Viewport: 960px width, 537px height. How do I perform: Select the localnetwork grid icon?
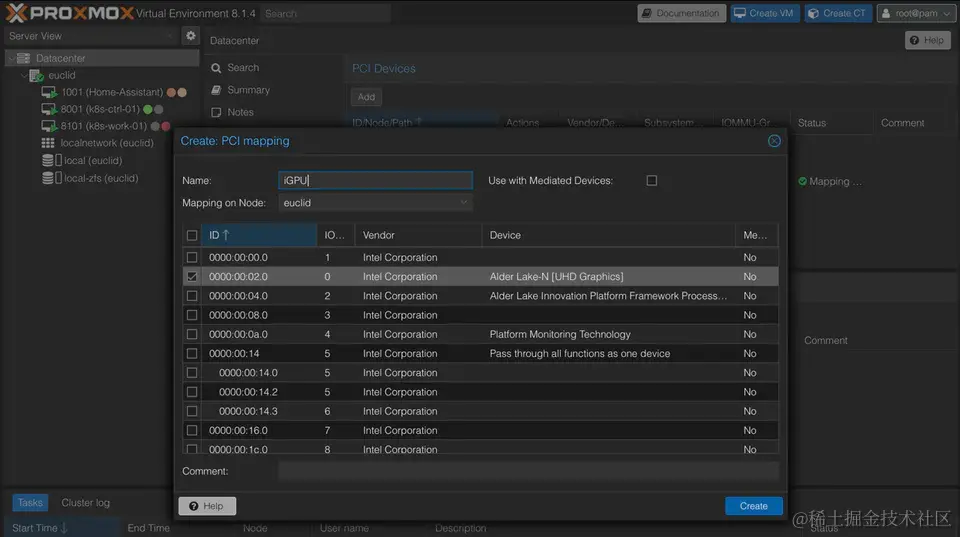tap(48, 143)
